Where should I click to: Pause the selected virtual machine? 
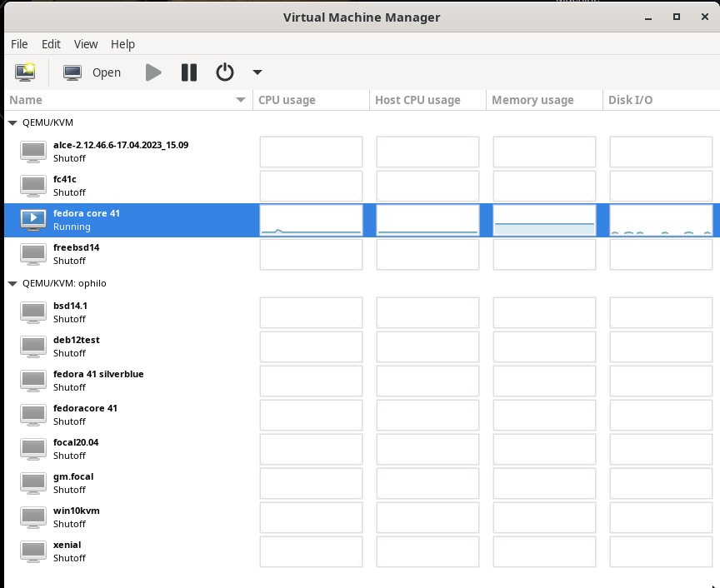tap(188, 72)
